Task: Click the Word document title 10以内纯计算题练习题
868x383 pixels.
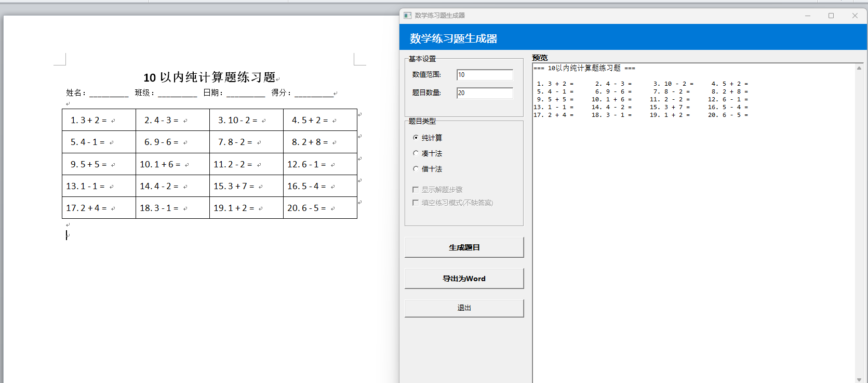Action: click(209, 77)
